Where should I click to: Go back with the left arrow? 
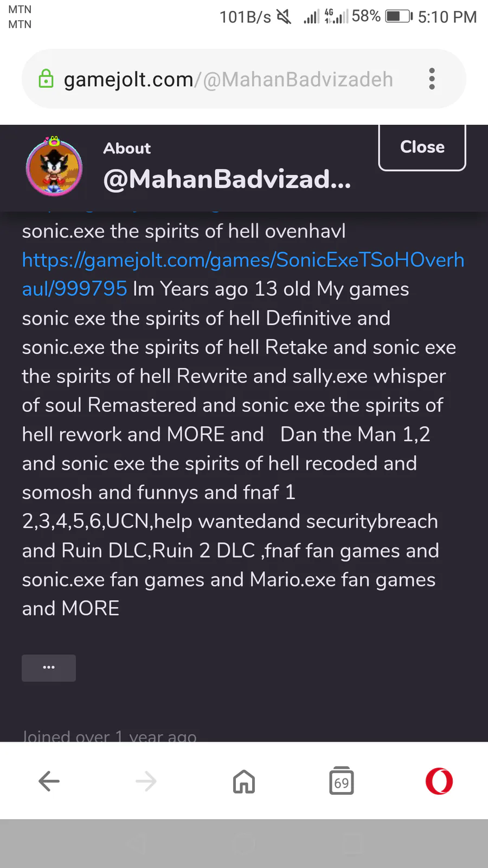49,781
